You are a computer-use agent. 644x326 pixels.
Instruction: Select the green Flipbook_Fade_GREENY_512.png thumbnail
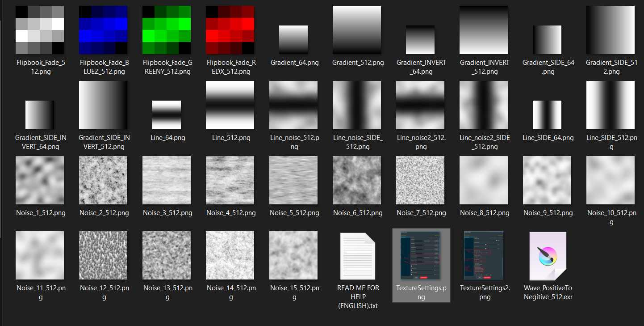point(167,30)
